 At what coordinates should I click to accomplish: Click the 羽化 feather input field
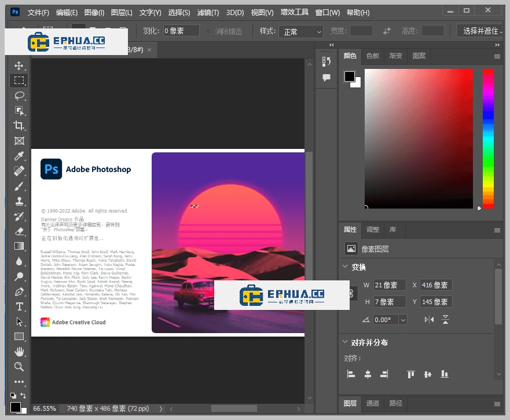(181, 31)
